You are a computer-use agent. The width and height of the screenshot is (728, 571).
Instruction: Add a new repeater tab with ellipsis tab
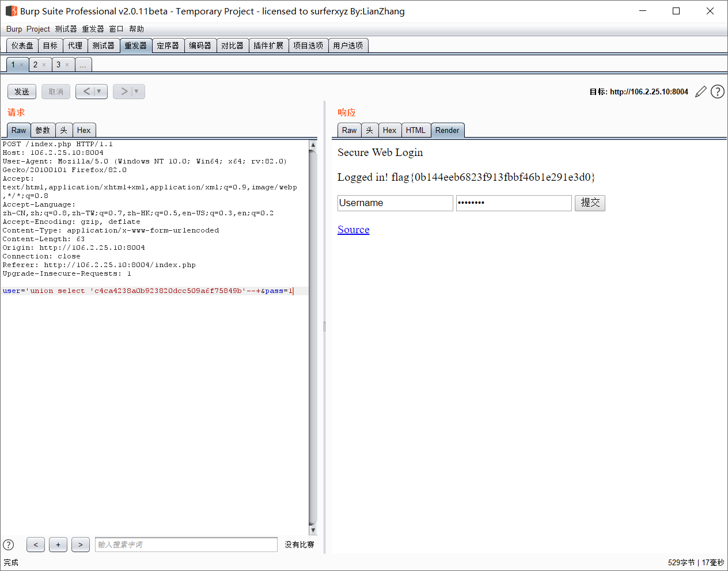pyautogui.click(x=83, y=64)
